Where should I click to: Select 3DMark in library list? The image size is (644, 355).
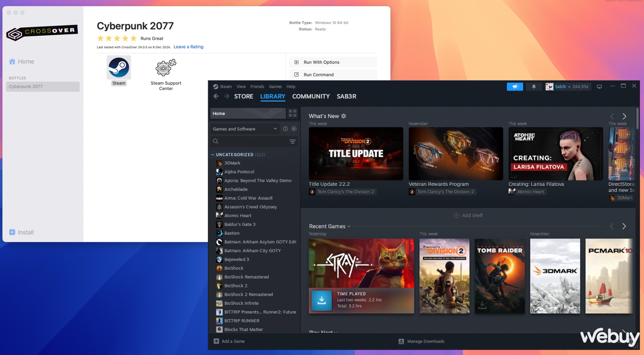point(232,163)
